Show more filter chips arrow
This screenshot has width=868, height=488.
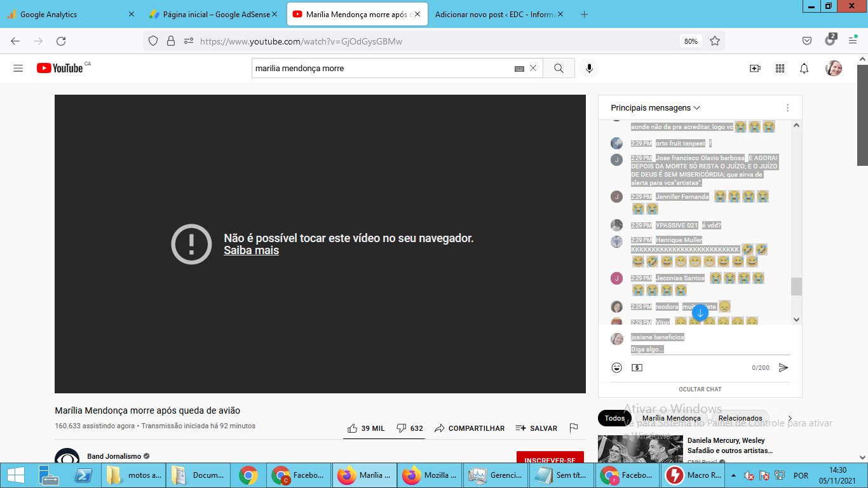coord(790,418)
